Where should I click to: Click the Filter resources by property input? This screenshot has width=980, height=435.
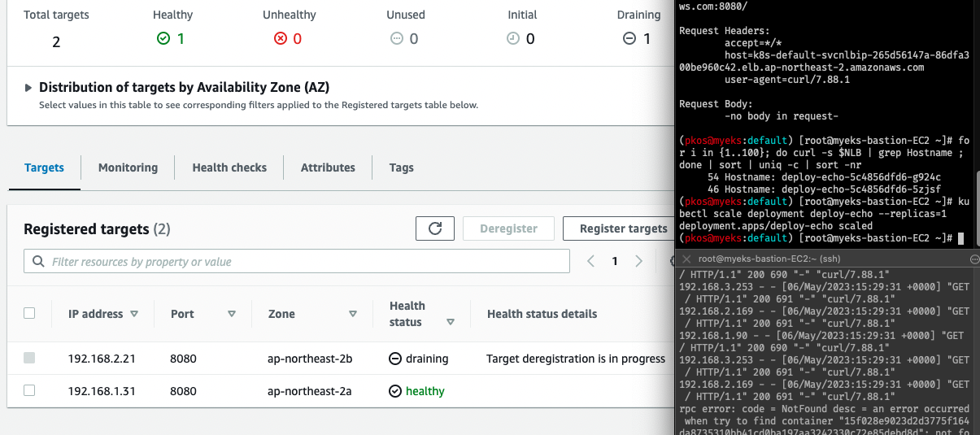[297, 261]
